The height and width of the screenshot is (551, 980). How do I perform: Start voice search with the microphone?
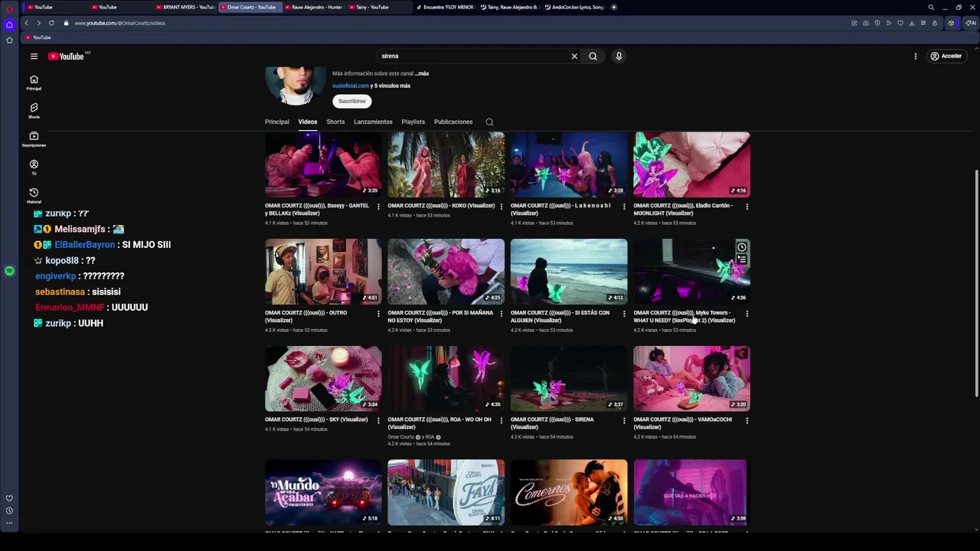[x=619, y=56]
